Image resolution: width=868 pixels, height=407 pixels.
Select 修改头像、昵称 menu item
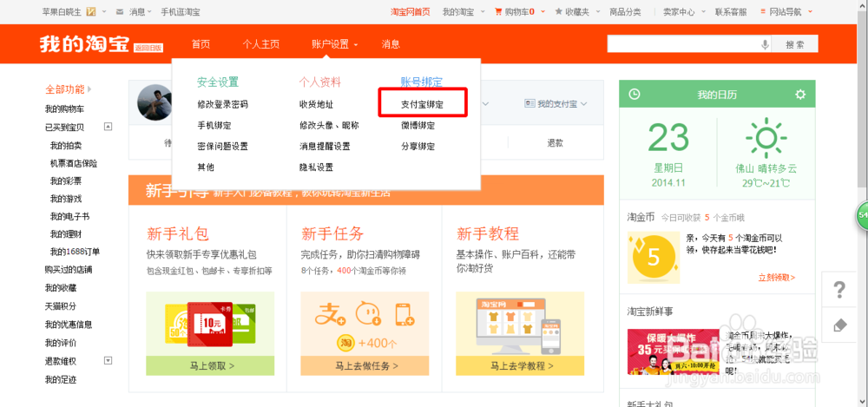(x=329, y=125)
